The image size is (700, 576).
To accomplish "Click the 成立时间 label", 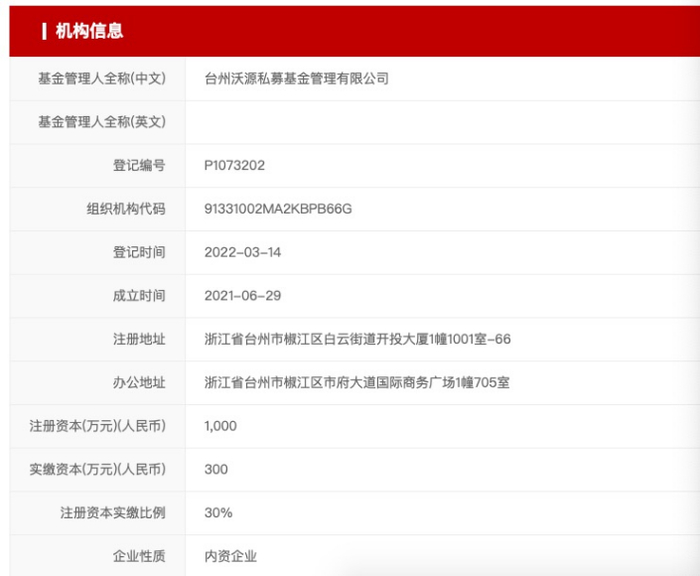I will (139, 295).
